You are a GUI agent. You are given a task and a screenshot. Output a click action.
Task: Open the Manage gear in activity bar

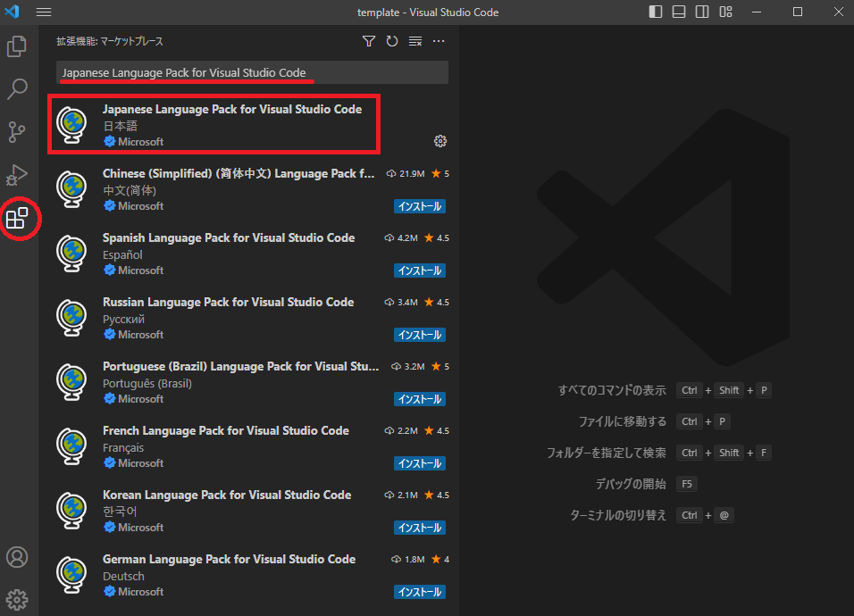[x=17, y=600]
